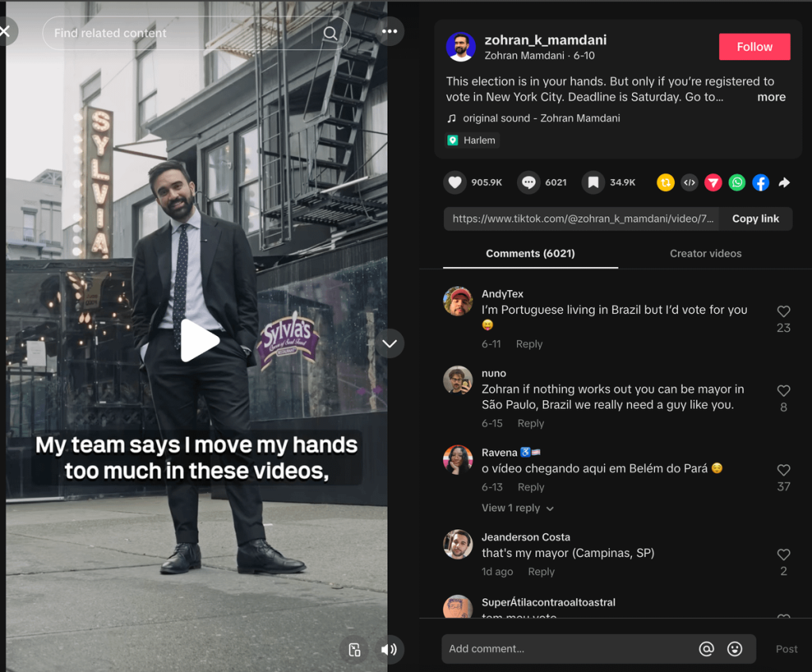The width and height of the screenshot is (812, 672).
Task: Open comments via speech bubble icon
Action: [528, 182]
